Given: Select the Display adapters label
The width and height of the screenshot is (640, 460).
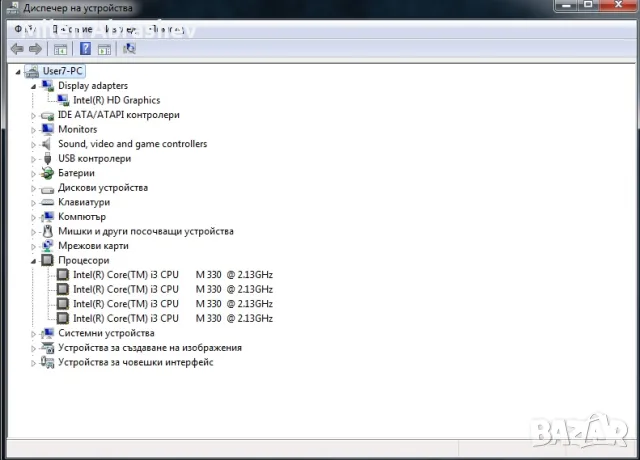Looking at the screenshot, I should pyautogui.click(x=93, y=86).
